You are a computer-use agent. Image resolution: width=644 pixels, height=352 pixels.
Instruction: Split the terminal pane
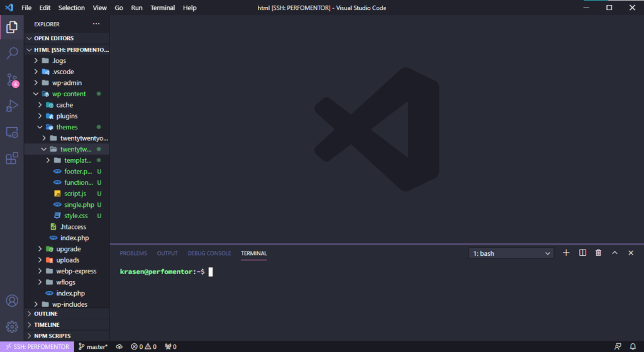pyautogui.click(x=582, y=253)
